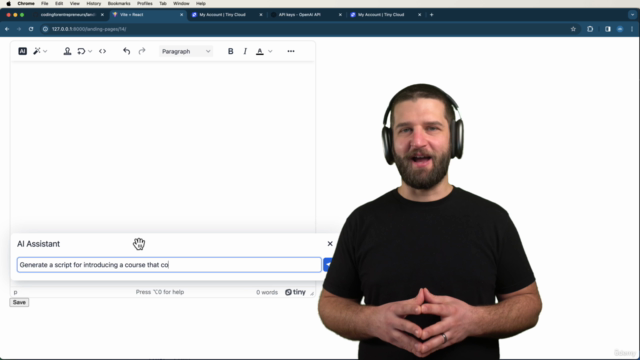Click the p element path
The width and height of the screenshot is (640, 360).
click(x=16, y=292)
